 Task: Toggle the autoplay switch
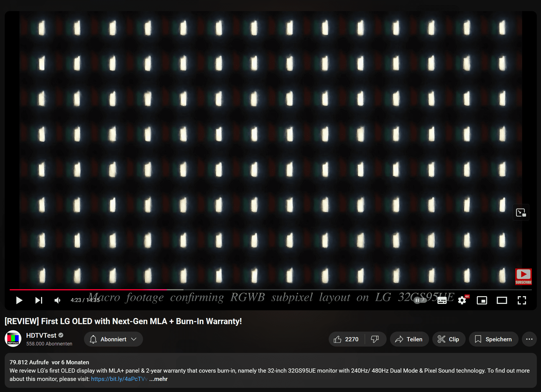tap(420, 300)
